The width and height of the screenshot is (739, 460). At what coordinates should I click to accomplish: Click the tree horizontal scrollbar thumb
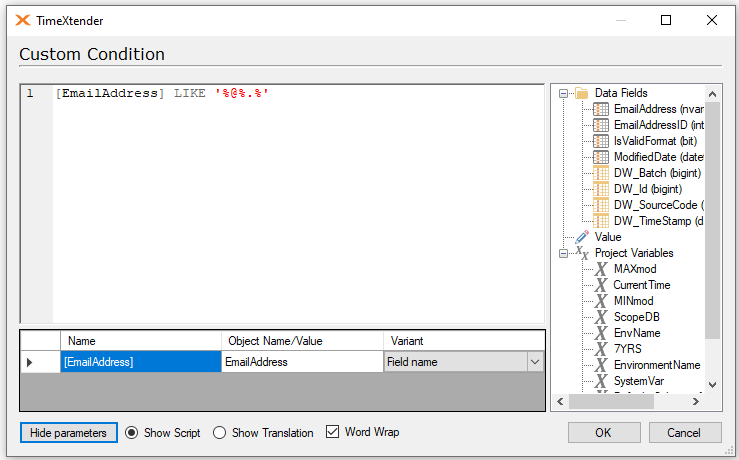611,402
